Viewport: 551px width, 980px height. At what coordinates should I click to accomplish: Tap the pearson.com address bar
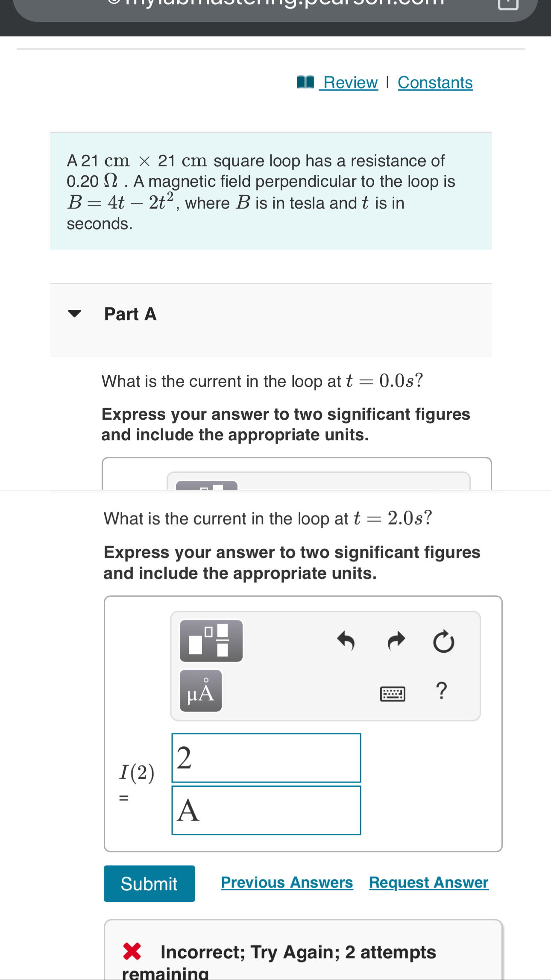275,9
